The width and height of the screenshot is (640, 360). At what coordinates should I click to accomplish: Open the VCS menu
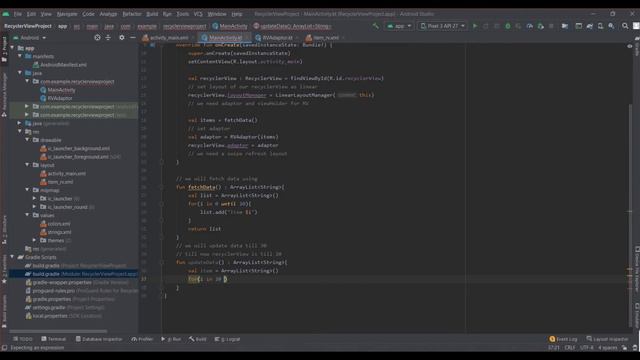pyautogui.click(x=198, y=14)
